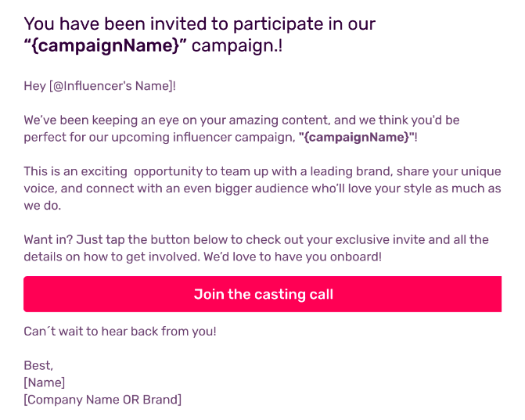Click the 'we do.' ending line

(x=42, y=206)
